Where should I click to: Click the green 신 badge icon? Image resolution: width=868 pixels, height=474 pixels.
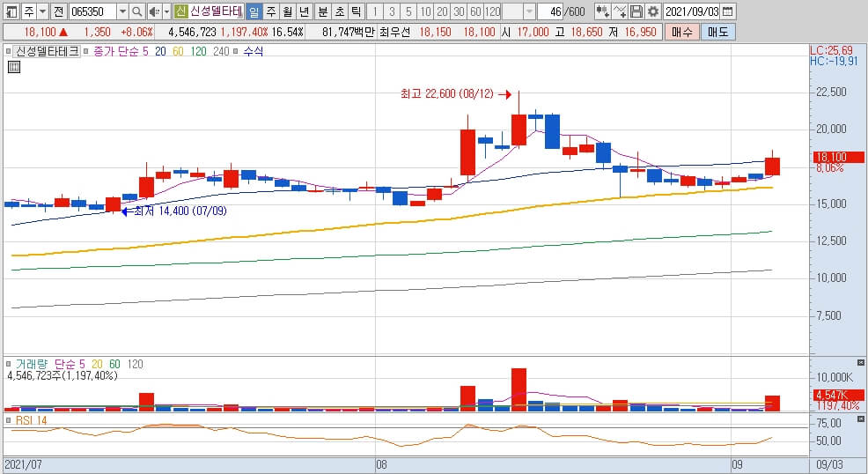(180, 11)
